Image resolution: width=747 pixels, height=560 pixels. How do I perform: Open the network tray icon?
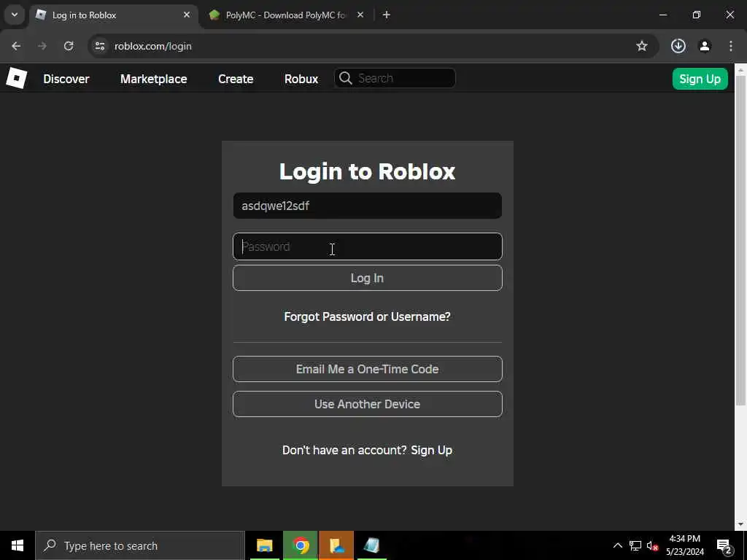[x=635, y=545]
